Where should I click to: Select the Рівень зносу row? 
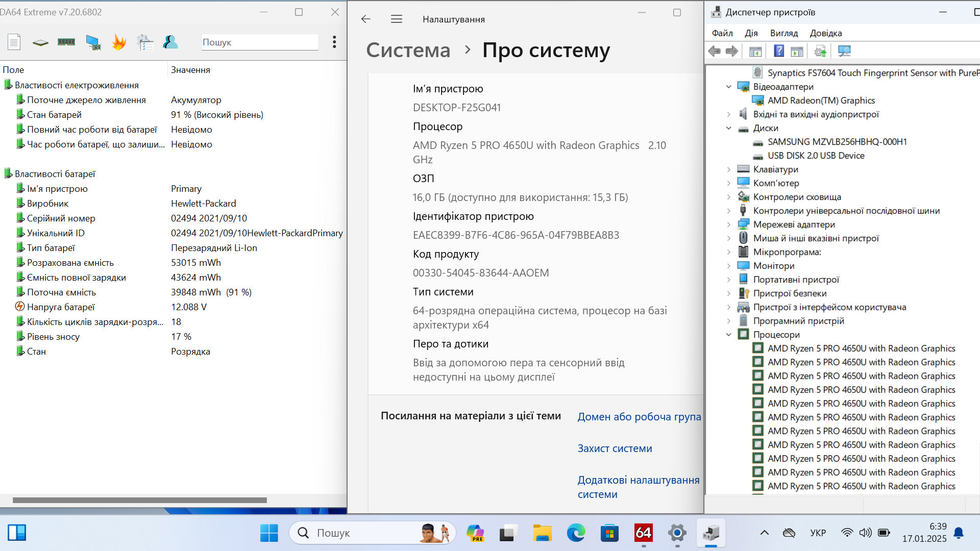tap(174, 337)
